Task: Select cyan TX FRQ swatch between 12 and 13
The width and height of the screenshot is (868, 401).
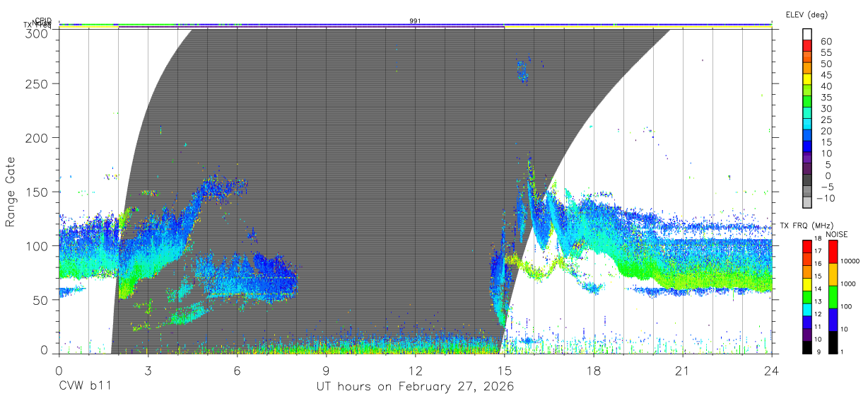Action: click(x=807, y=309)
